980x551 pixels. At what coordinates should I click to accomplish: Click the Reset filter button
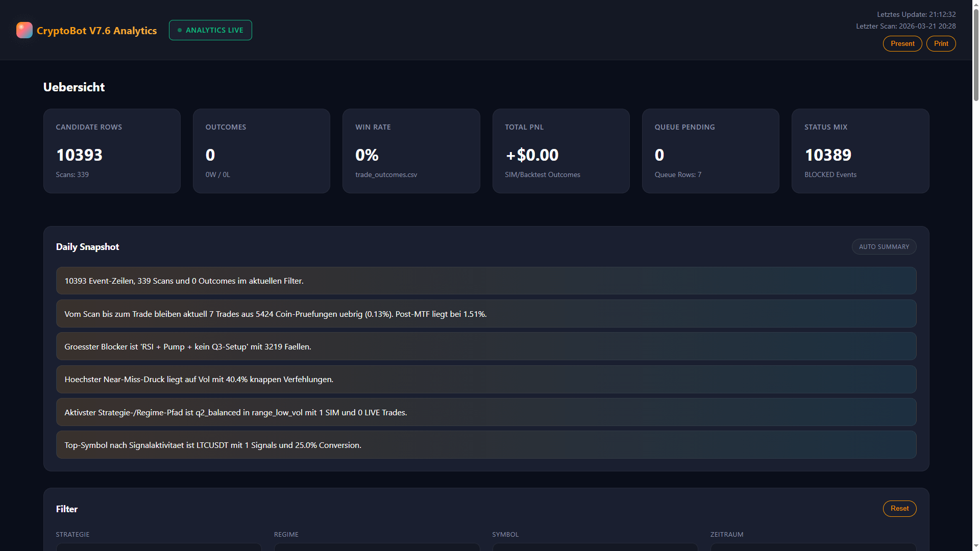[x=899, y=509]
